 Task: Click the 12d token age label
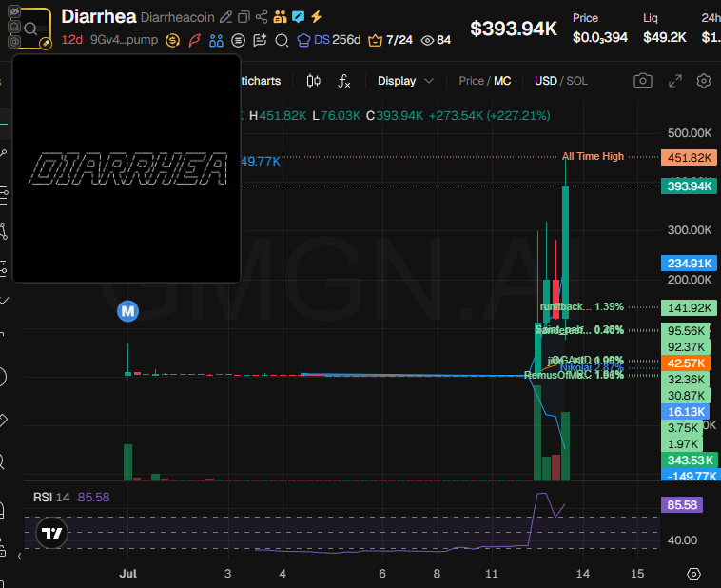(71, 40)
